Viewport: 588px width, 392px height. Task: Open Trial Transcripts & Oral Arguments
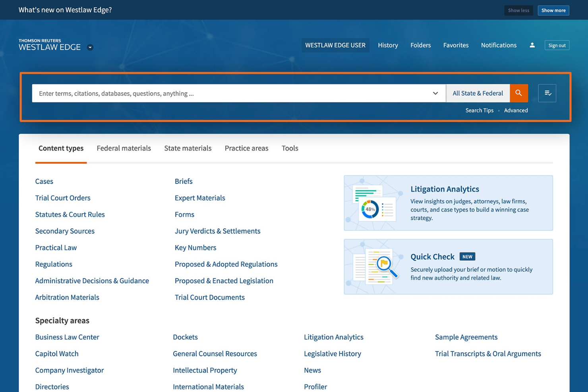tap(488, 353)
